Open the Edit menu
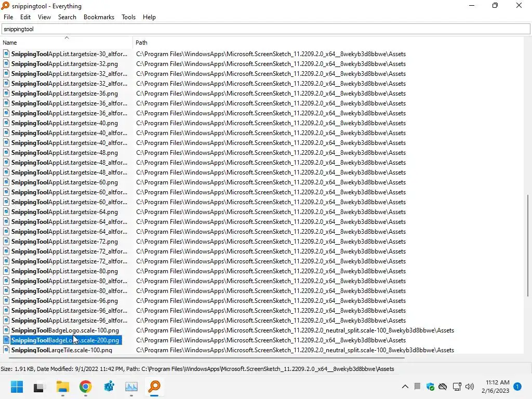The height and width of the screenshot is (399, 532). coord(25,17)
